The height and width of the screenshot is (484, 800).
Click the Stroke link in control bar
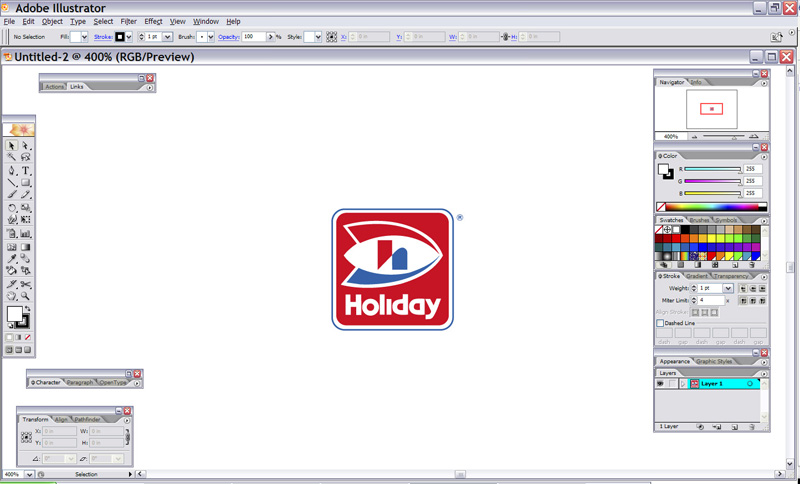(x=103, y=37)
